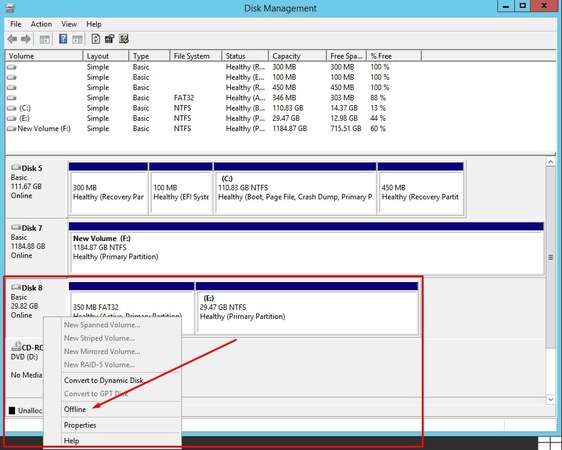Sort by the Layout column header
This screenshot has width=562, height=450.
106,56
